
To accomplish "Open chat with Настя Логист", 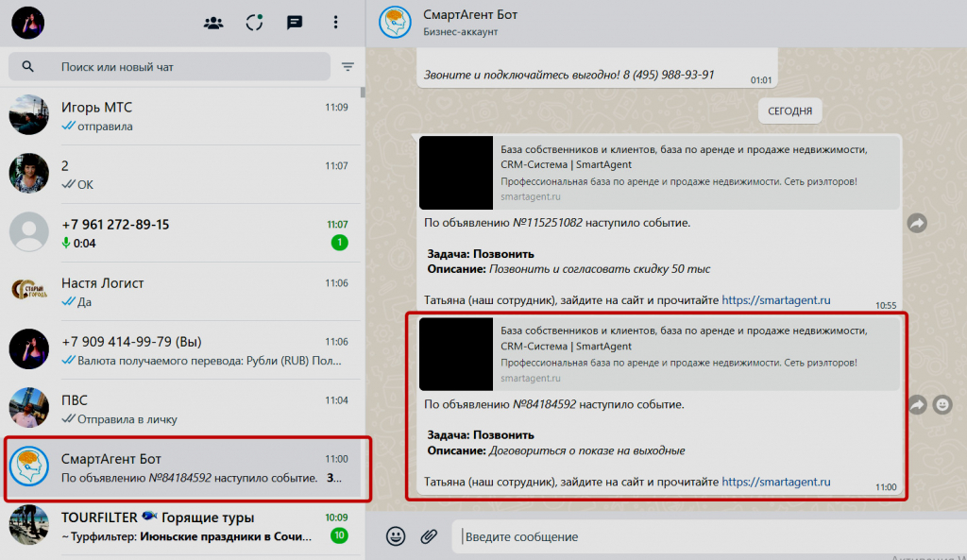I will [182, 292].
